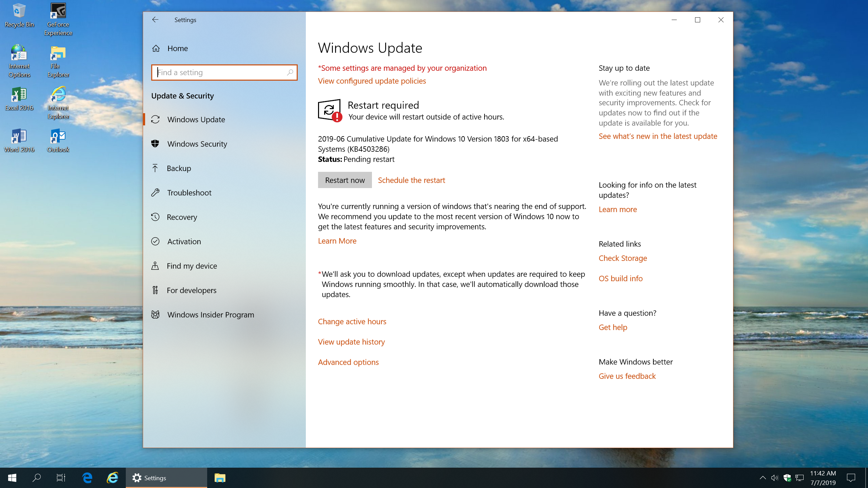This screenshot has width=868, height=488.
Task: Minimize the Settings window
Action: (674, 20)
